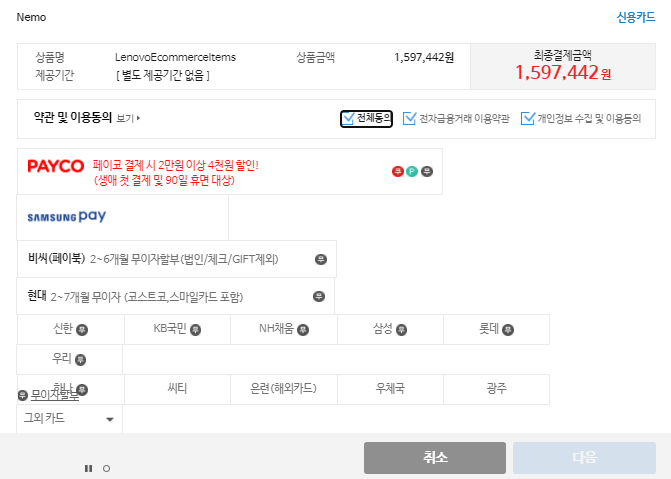Image resolution: width=671 pixels, height=479 pixels.
Task: Choose 비씨(페이북) card option
Action: click(177, 259)
